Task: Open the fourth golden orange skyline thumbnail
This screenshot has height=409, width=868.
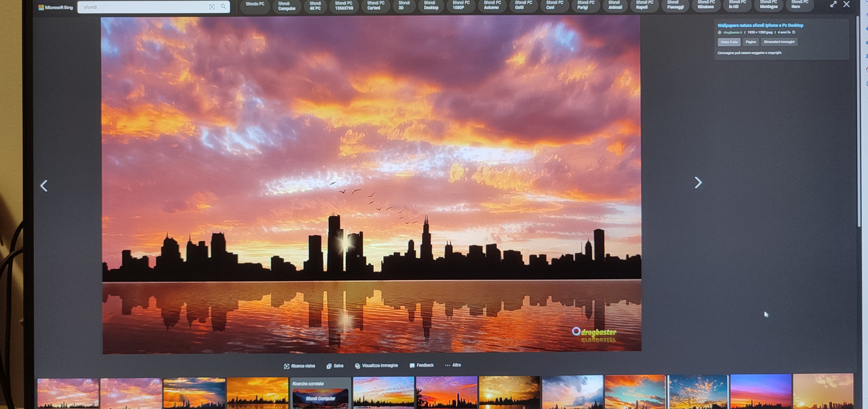Action: (x=258, y=393)
